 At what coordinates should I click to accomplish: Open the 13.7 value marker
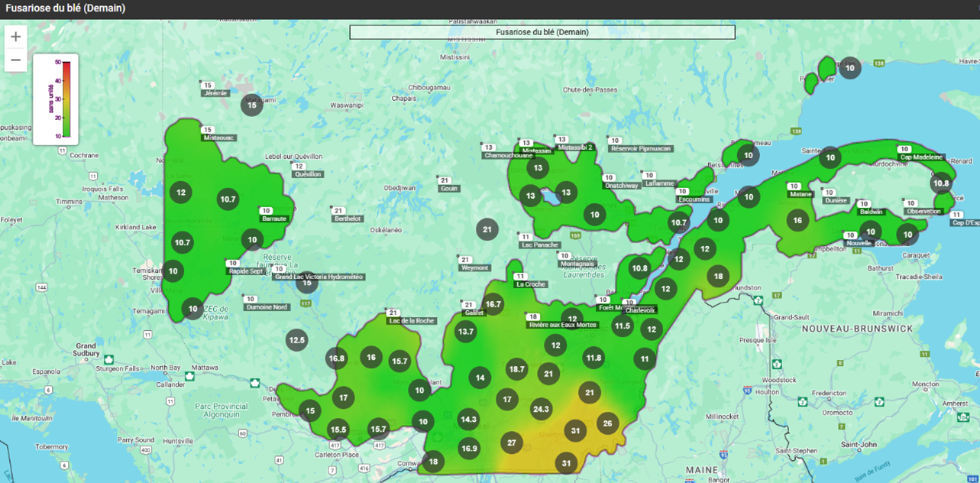click(x=466, y=332)
